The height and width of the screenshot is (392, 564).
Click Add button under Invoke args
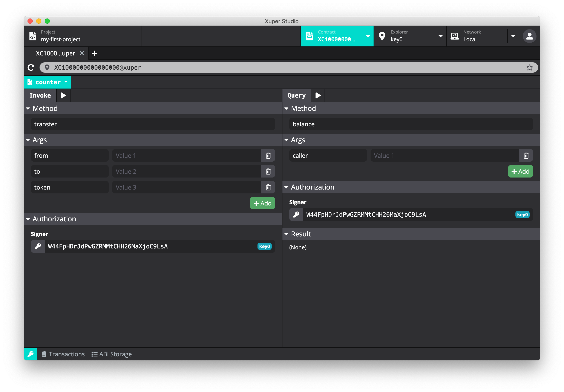(x=262, y=203)
